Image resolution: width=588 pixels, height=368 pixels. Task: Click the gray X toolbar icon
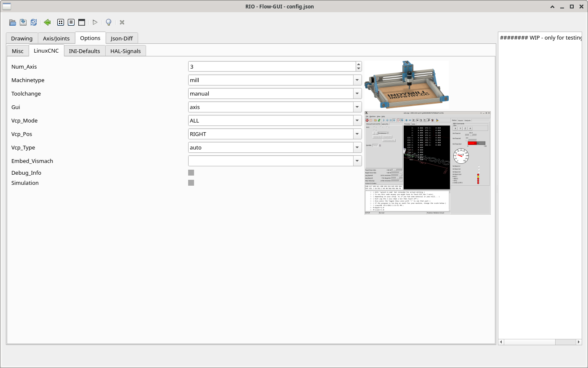pyautogui.click(x=122, y=22)
